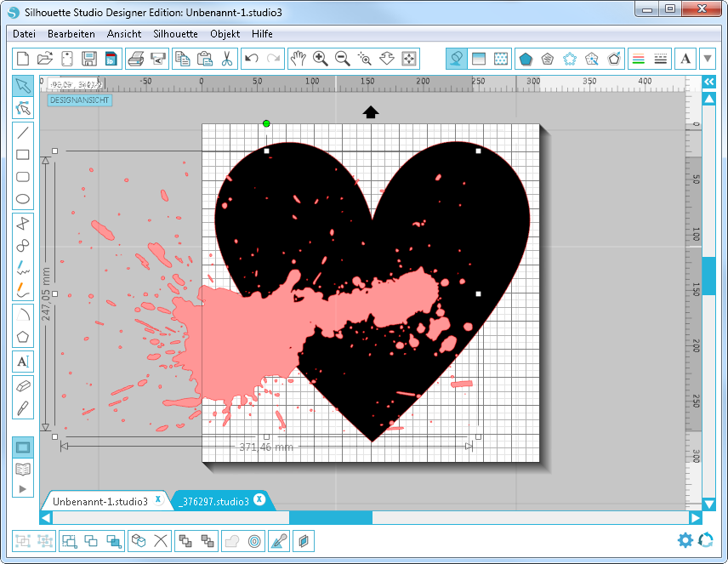Viewport: 728px width, 564px height.
Task: Click the Undo arrow
Action: pyautogui.click(x=251, y=59)
